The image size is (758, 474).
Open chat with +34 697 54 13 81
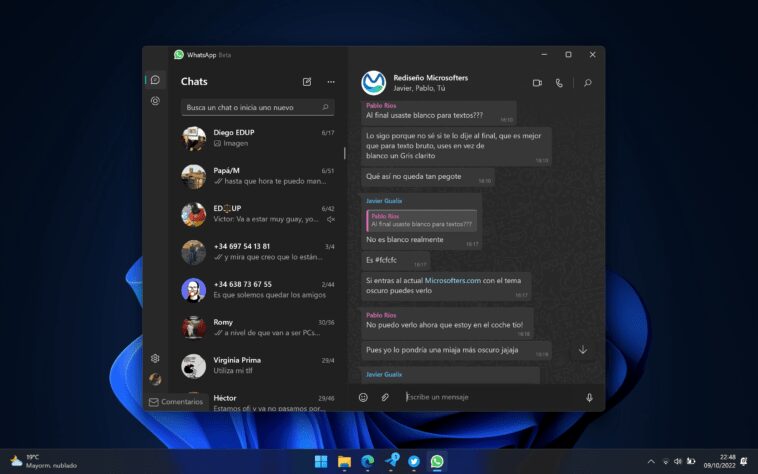(x=257, y=252)
